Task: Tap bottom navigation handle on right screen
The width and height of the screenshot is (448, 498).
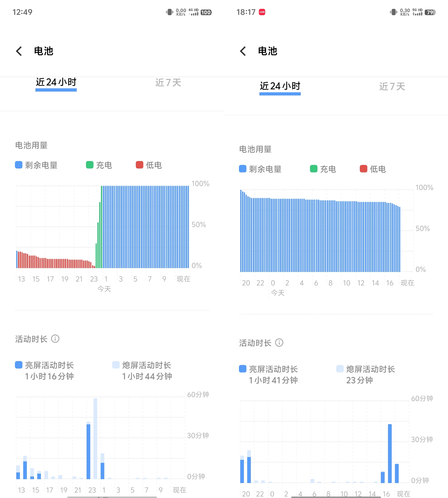Action: 336,497
